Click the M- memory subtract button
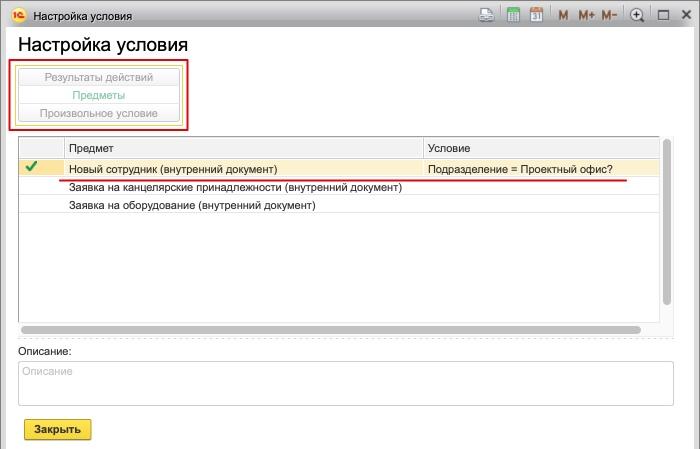This screenshot has width=700, height=449. (610, 15)
